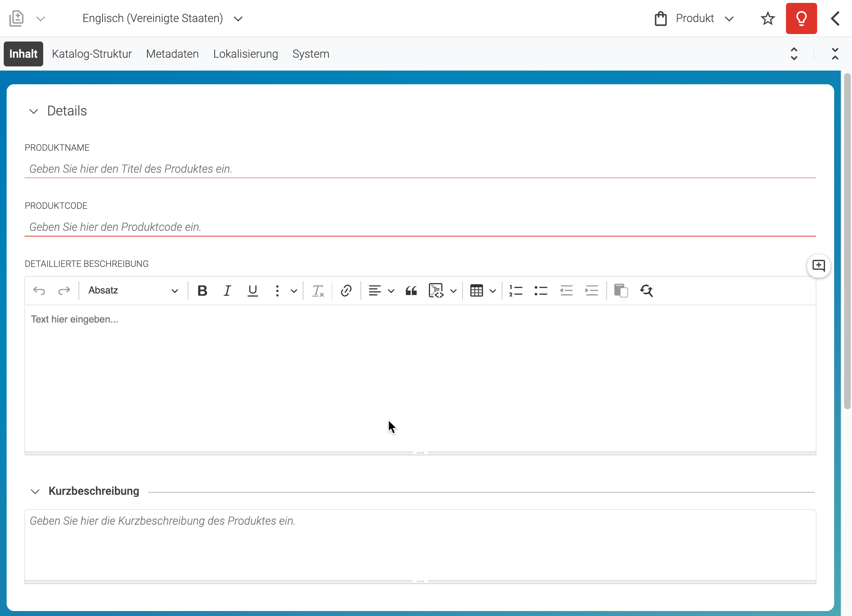This screenshot has width=852, height=616.
Task: Open the Metadaten tab
Action: [172, 54]
